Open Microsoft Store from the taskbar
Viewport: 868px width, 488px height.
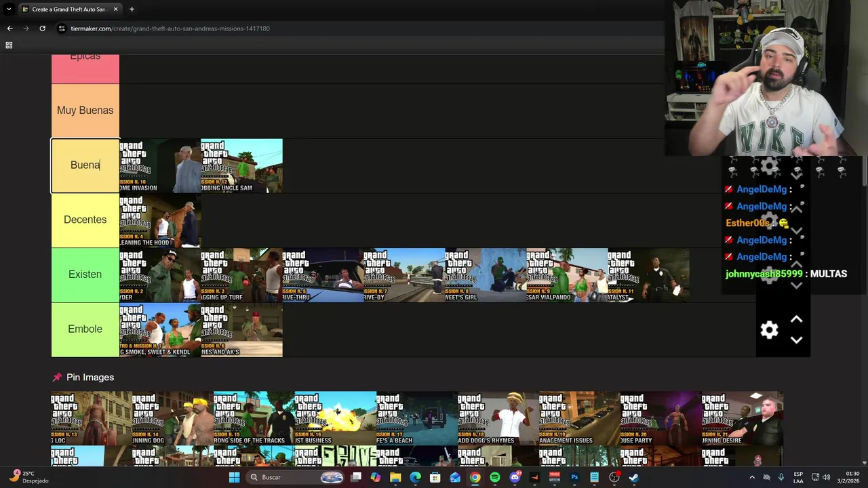tap(435, 477)
